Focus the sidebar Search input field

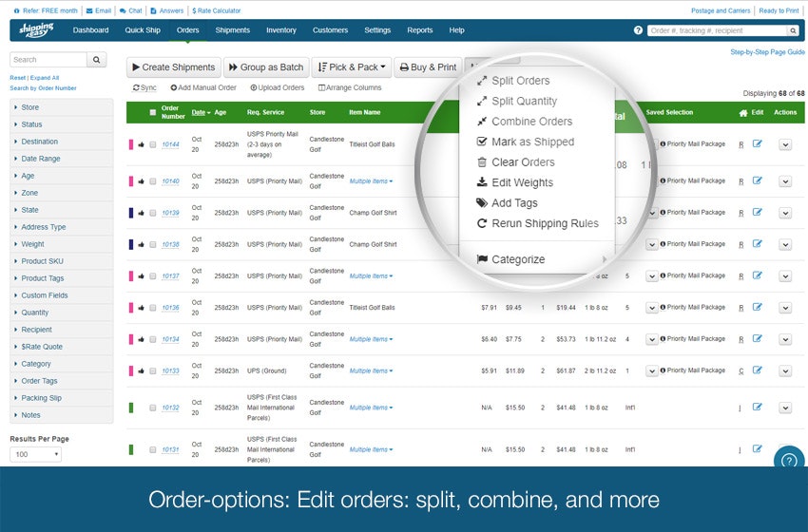48,60
